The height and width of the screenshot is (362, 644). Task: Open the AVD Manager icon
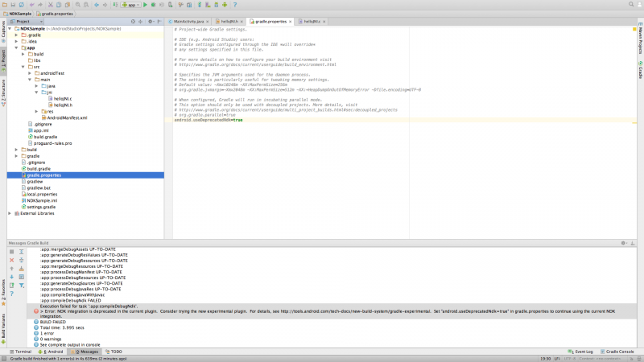(208, 5)
